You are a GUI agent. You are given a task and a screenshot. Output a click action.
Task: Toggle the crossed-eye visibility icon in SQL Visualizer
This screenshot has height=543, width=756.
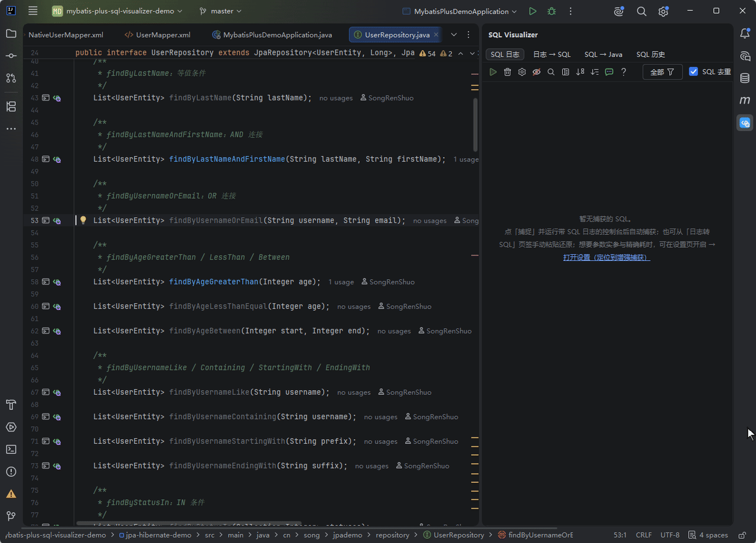[536, 72]
